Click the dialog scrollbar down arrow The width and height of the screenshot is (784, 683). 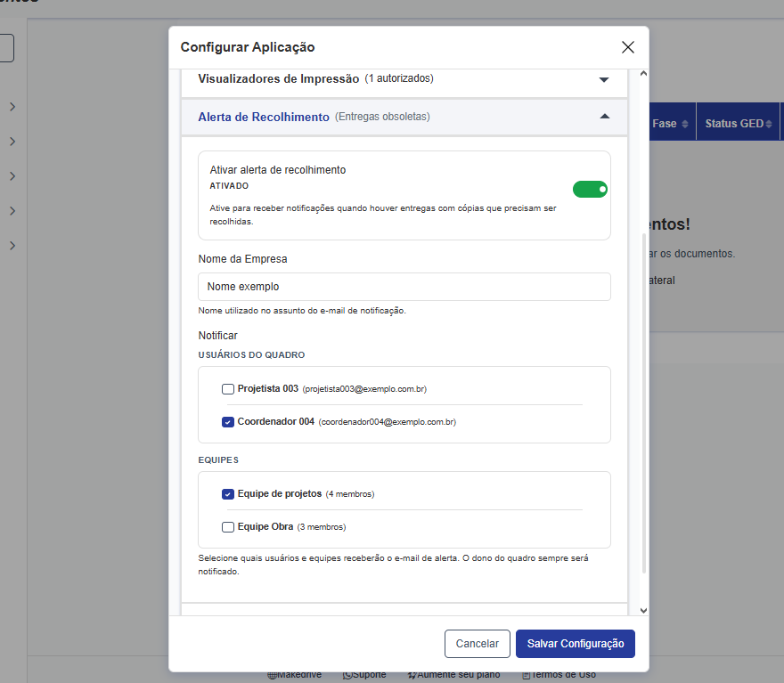(643, 610)
